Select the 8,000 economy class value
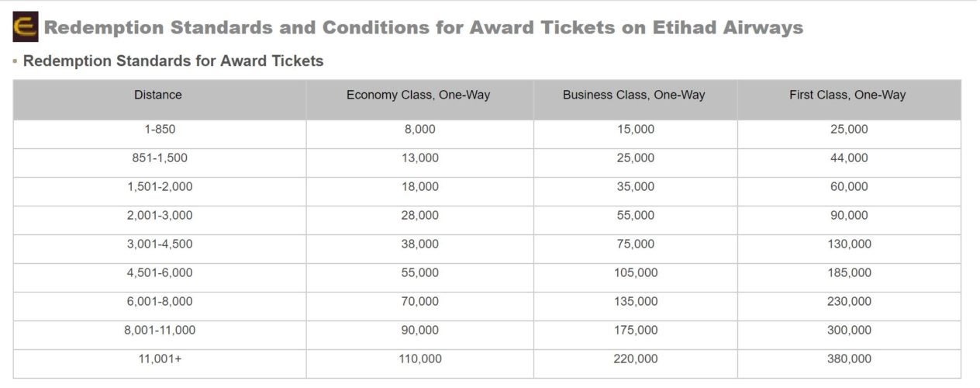This screenshot has width=980, height=388. point(419,129)
